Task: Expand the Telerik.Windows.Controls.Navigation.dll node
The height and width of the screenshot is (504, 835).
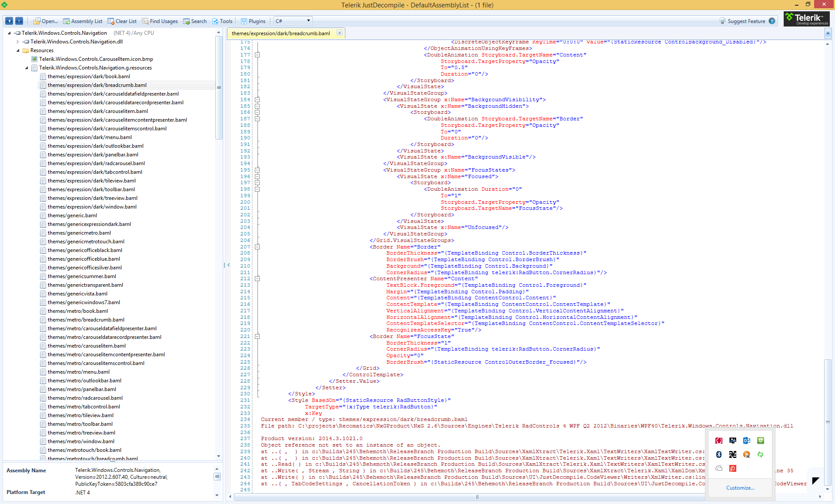Action: (18, 42)
